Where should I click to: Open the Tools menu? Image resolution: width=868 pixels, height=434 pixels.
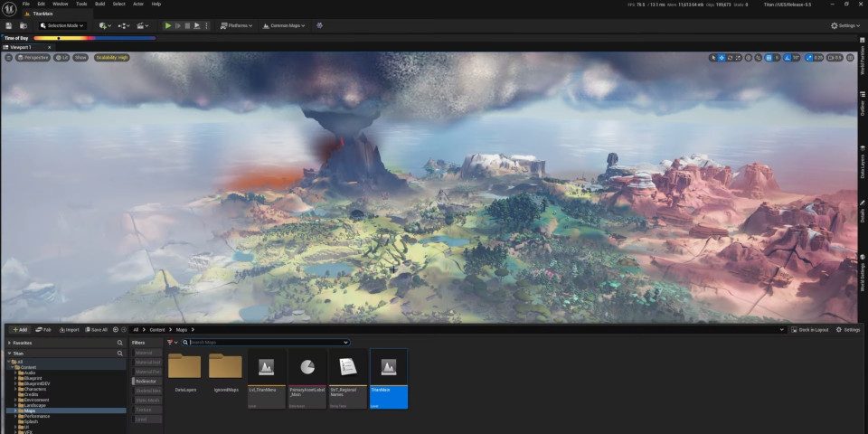click(x=81, y=4)
